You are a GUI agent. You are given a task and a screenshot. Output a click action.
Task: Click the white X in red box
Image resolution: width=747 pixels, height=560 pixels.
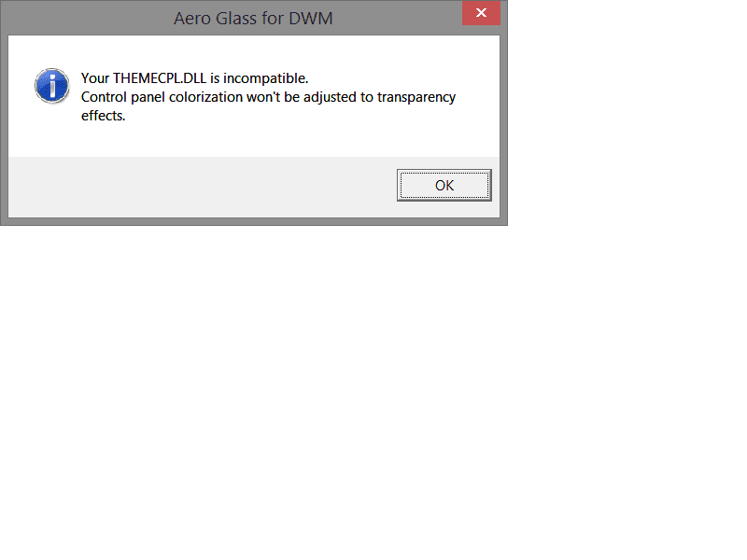(x=481, y=13)
